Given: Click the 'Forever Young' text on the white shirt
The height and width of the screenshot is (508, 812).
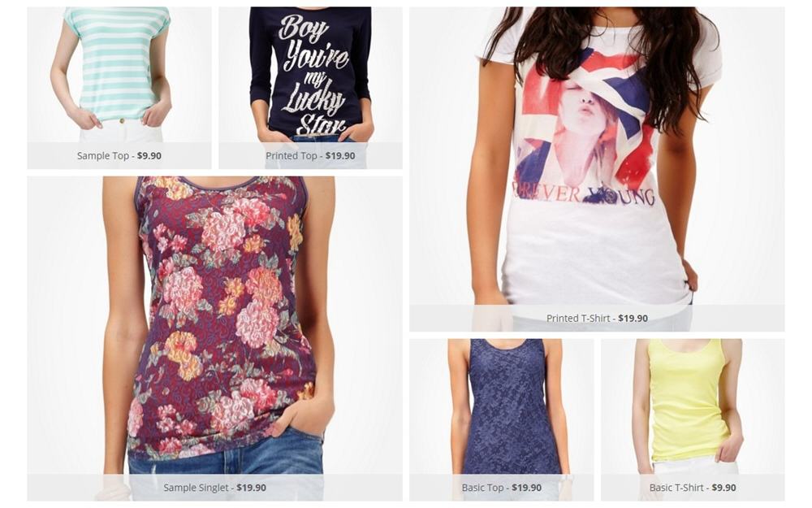Looking at the screenshot, I should 584,194.
